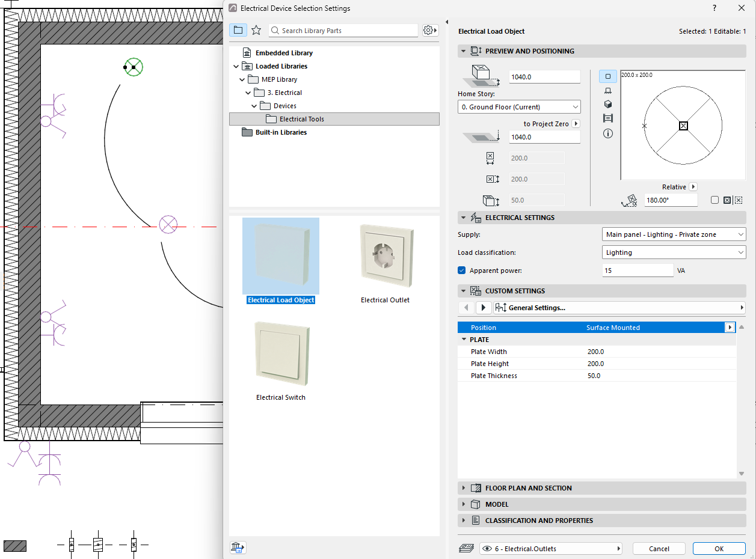Click the purple lamp symbol on floor plan
The height and width of the screenshot is (559, 756).
click(x=168, y=225)
